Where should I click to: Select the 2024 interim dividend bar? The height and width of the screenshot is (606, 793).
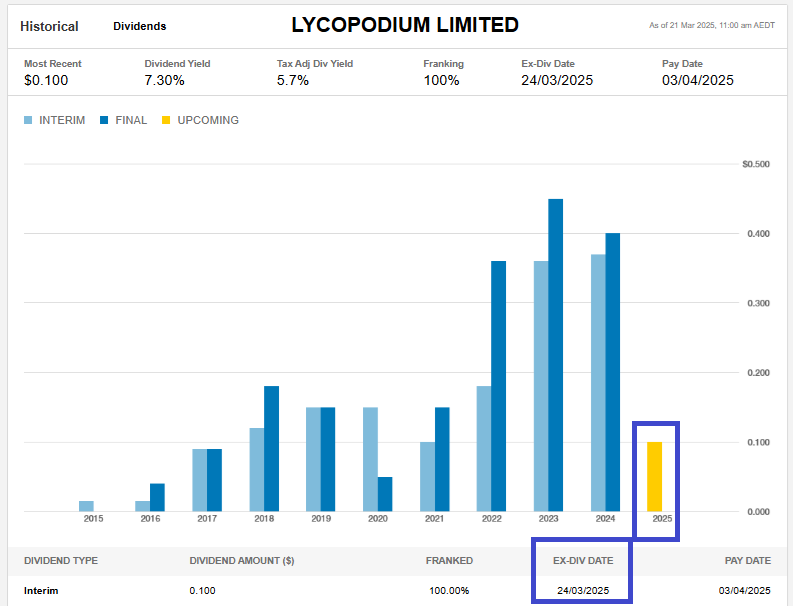[598, 383]
